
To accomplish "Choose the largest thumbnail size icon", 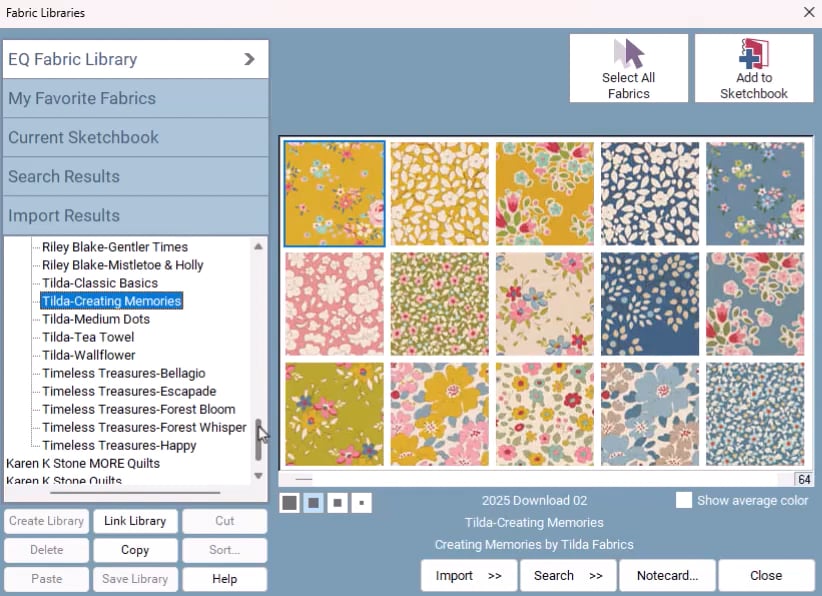I will tap(289, 503).
